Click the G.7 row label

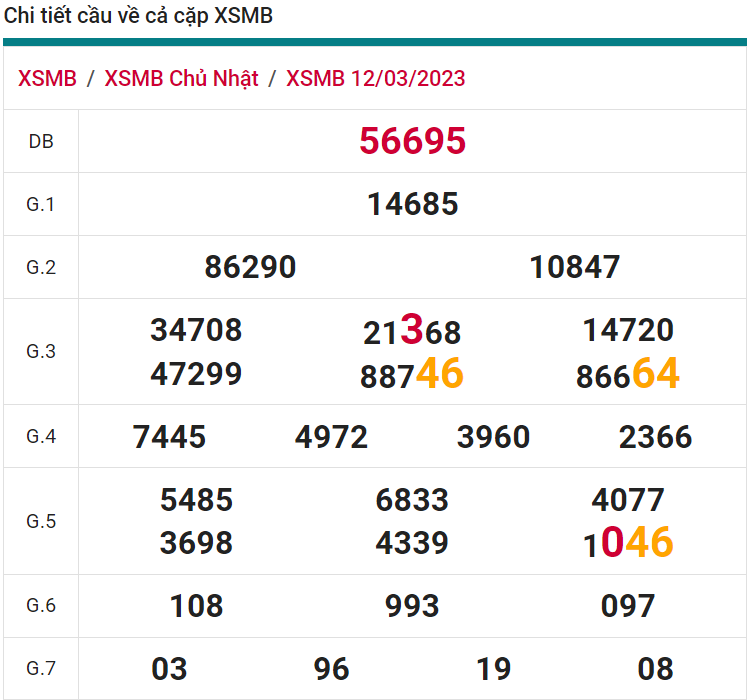(x=41, y=669)
